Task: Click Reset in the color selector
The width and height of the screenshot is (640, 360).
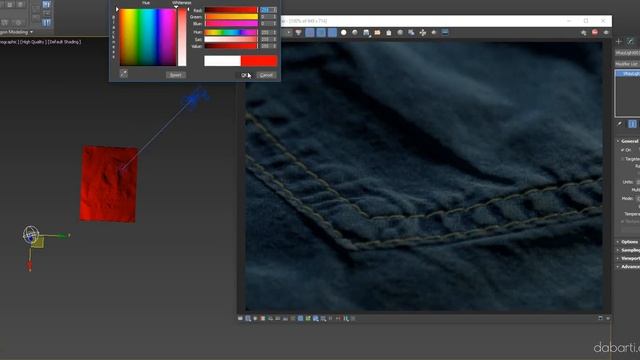Action: pos(176,75)
